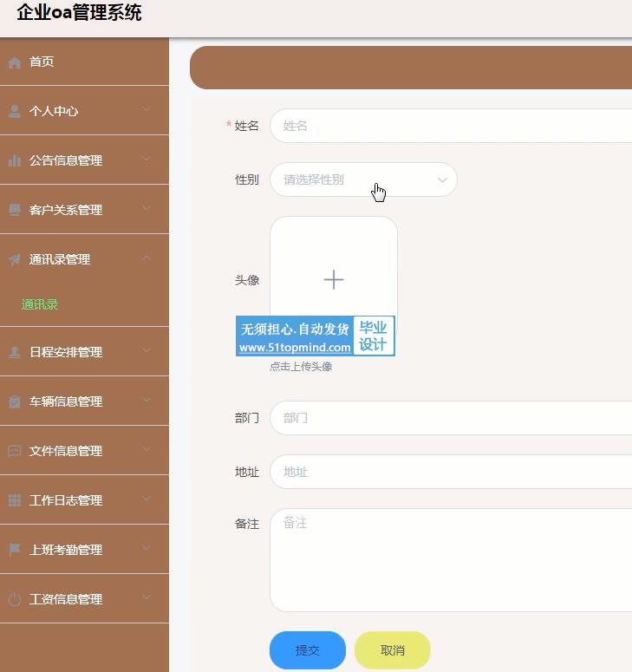Select the 通讯录 submenu entry
Viewport: 632px width, 672px height.
pyautogui.click(x=40, y=304)
